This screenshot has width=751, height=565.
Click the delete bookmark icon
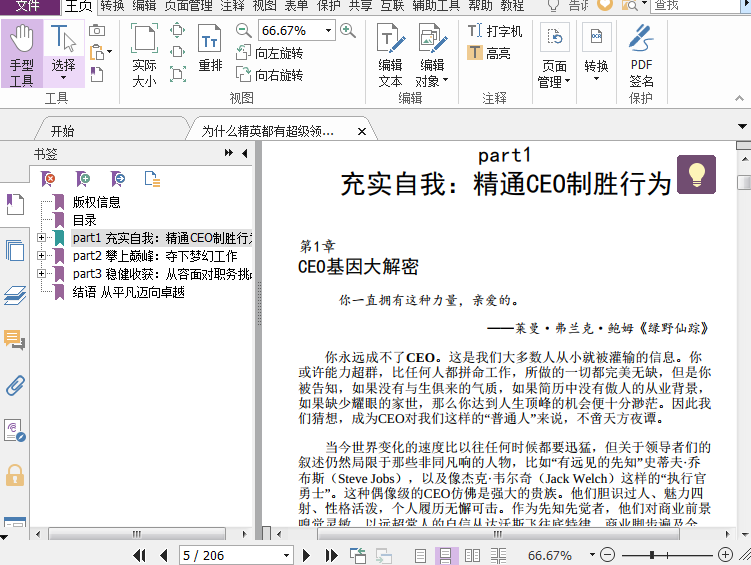coord(48,179)
